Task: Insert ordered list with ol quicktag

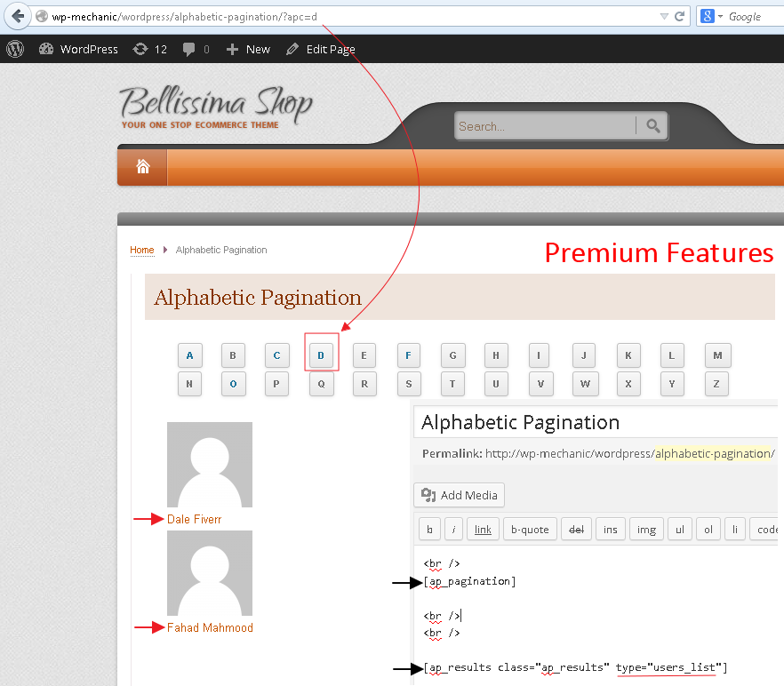Action: (x=708, y=530)
